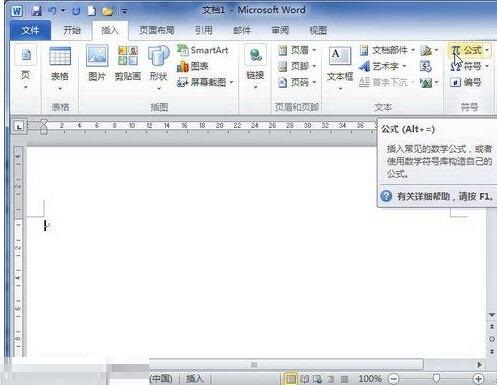
Task: Switch to Web Layout view
Action: pyautogui.click(x=317, y=379)
